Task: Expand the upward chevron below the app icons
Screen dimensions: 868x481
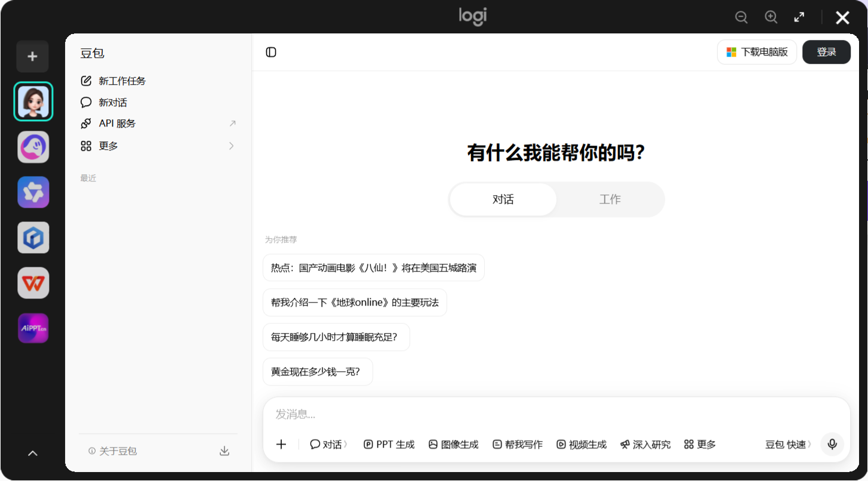Action: point(33,454)
